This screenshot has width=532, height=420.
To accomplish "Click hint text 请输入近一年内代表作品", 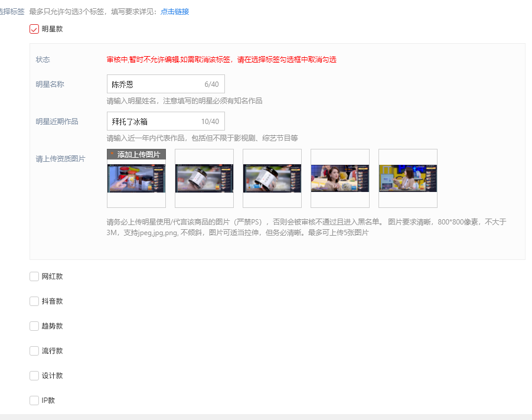I will click(202, 138).
